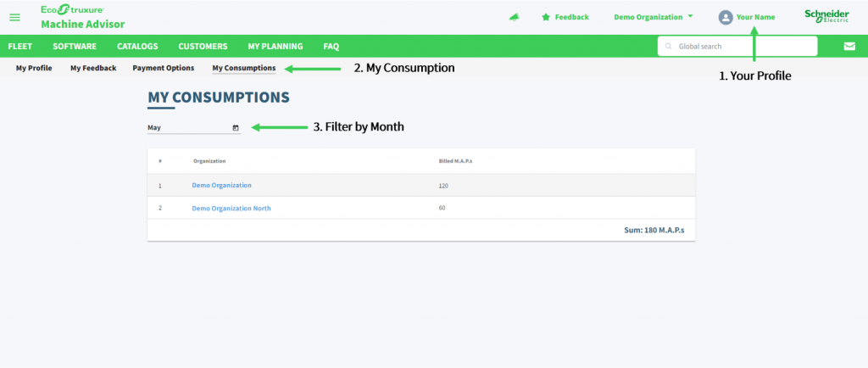The image size is (868, 368).
Task: Click the EcoStruxure Machine Advisor logo
Action: click(x=83, y=17)
